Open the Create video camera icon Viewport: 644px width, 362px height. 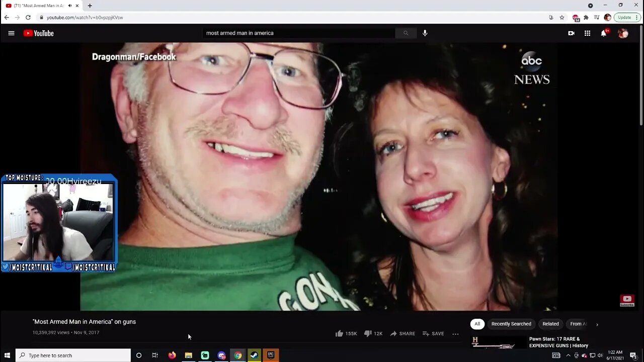point(571,33)
